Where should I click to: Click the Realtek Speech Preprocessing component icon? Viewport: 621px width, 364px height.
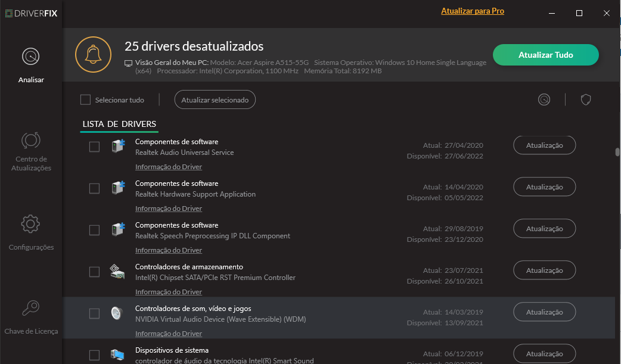click(118, 229)
